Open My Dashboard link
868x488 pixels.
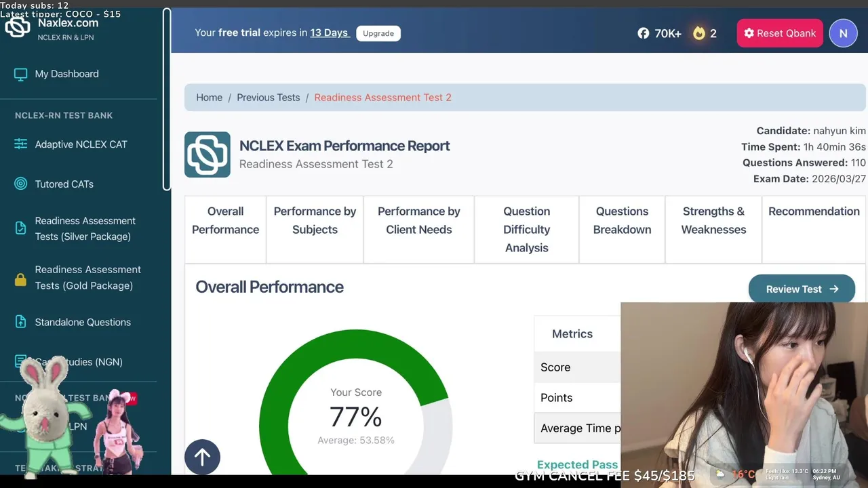(66, 74)
